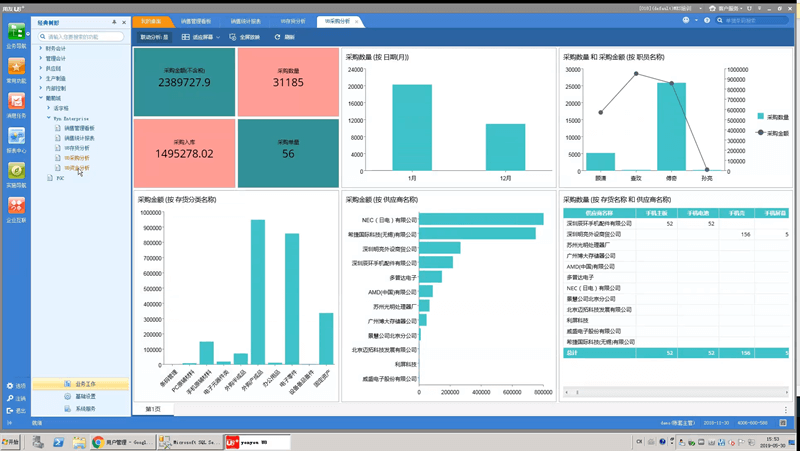Pin the 经典树形 navigation panel
Image resolution: width=800 pixels, height=451 pixels.
coord(114,22)
